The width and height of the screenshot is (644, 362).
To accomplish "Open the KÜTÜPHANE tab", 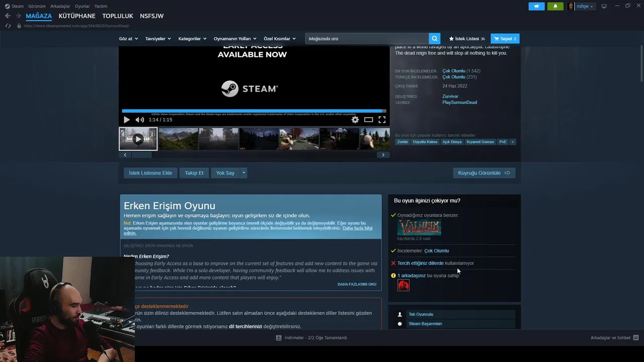I will pyautogui.click(x=77, y=16).
